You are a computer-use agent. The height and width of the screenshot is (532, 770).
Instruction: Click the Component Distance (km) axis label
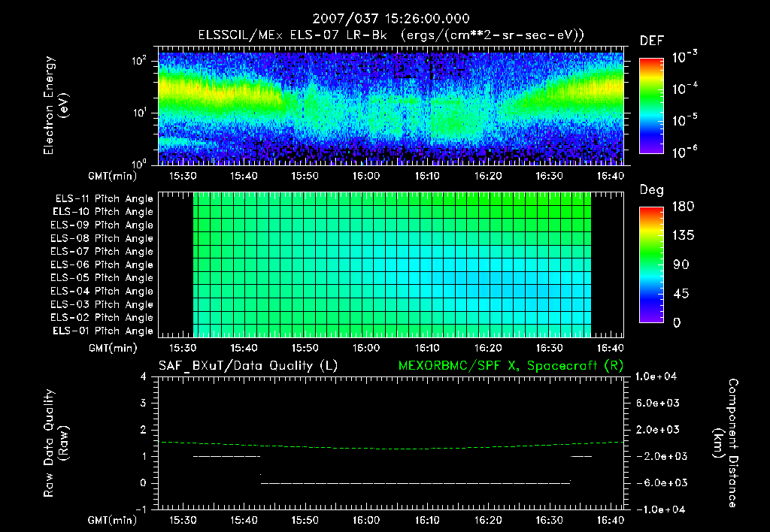coord(726,443)
